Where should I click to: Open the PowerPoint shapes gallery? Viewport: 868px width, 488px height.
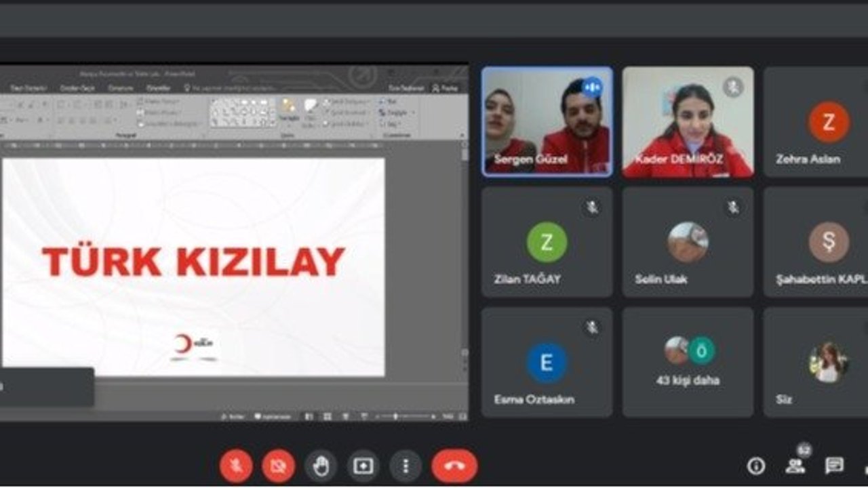[242, 113]
